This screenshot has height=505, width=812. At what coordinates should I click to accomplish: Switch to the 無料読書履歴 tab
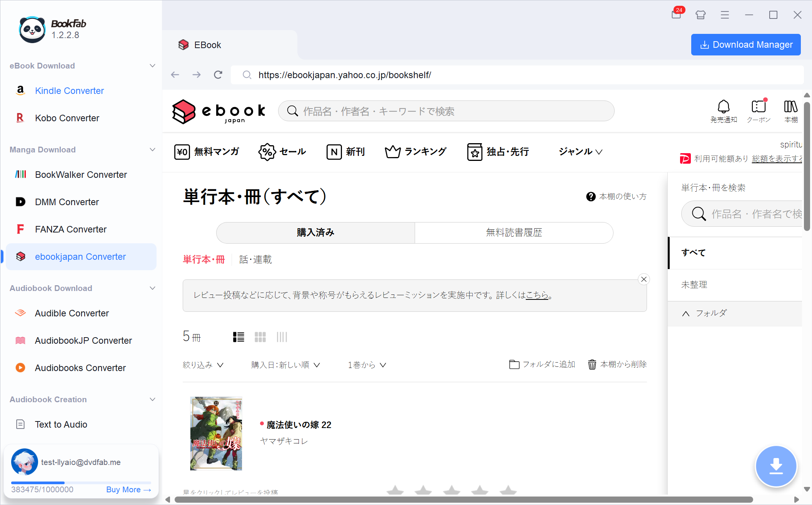click(514, 232)
